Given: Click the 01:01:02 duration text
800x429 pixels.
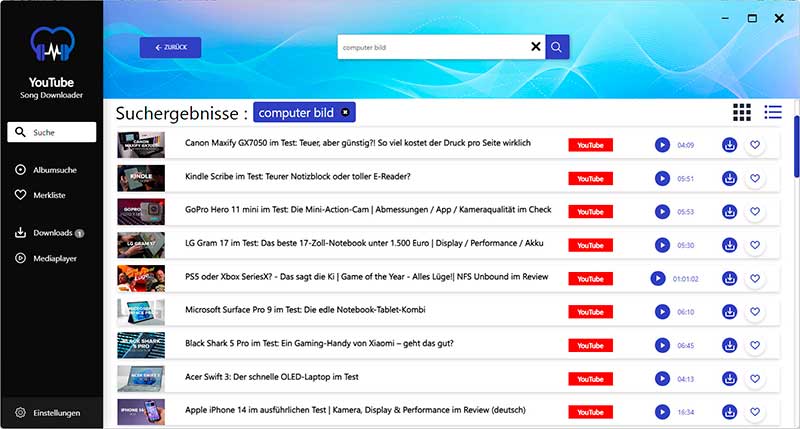Looking at the screenshot, I should coord(685,279).
